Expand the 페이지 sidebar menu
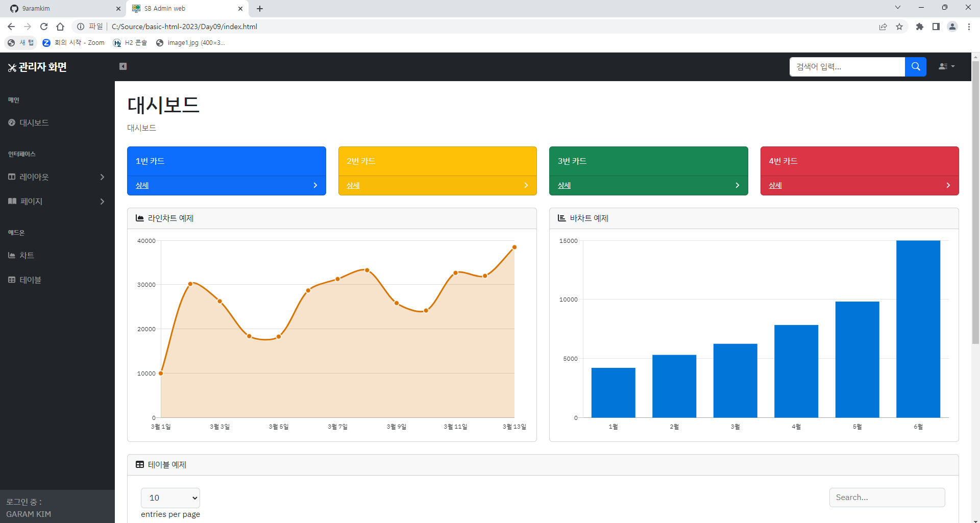The image size is (980, 523). [x=57, y=201]
